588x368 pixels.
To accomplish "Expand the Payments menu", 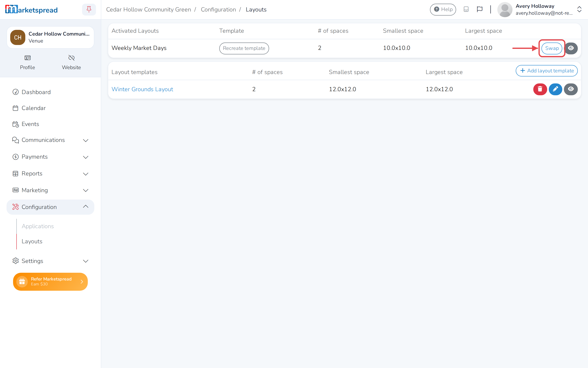I will click(50, 157).
